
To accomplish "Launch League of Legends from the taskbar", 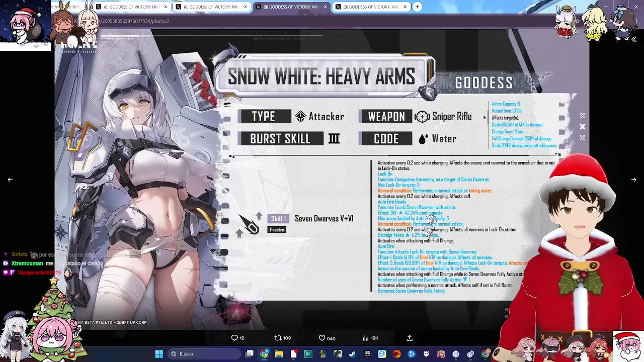I will click(323, 354).
